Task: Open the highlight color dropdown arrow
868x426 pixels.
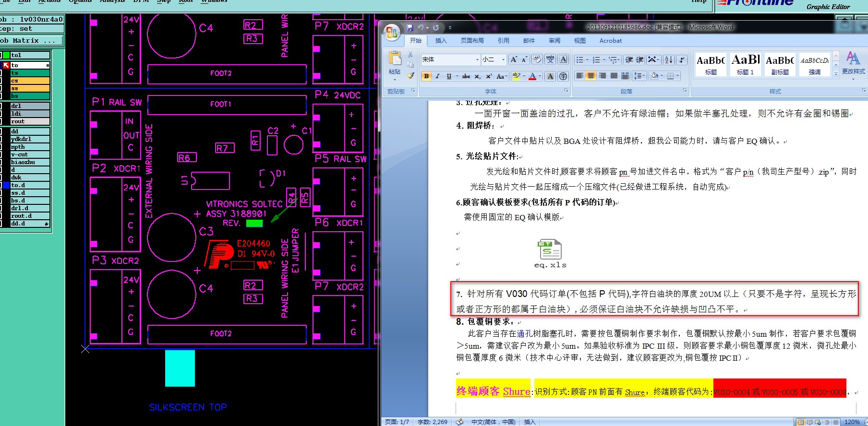Action: pos(524,76)
